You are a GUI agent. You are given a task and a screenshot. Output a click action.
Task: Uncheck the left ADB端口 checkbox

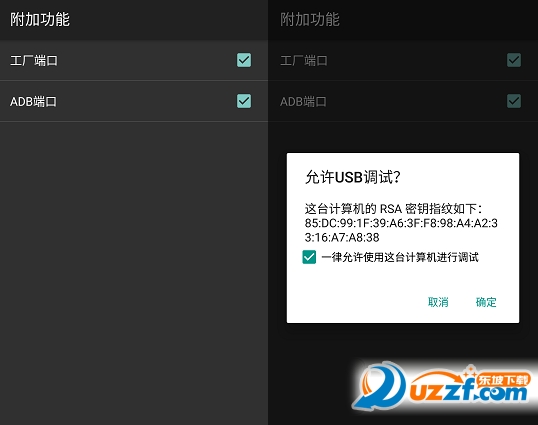click(x=244, y=101)
